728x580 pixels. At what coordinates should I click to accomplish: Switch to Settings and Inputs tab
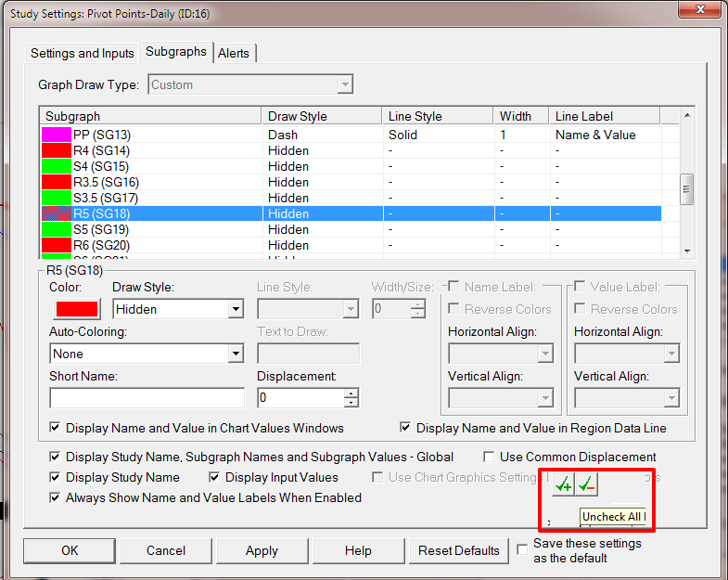[x=83, y=53]
